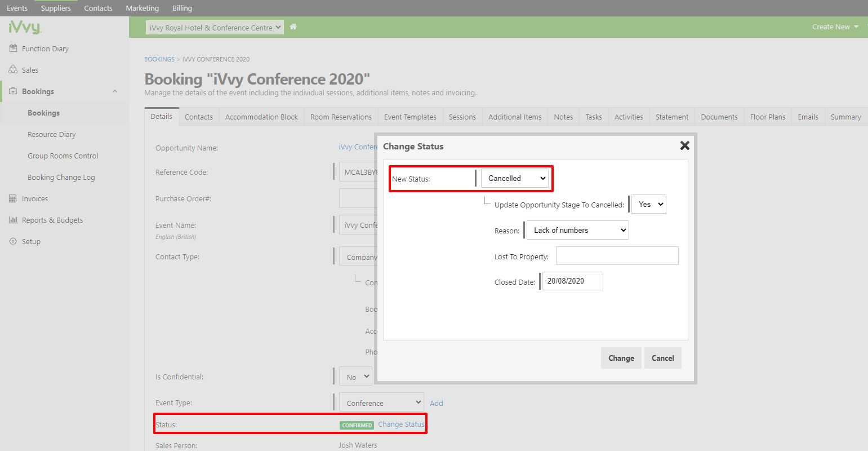Open Booking Change Log in sidebar
Image resolution: width=868 pixels, height=451 pixels.
pyautogui.click(x=61, y=177)
